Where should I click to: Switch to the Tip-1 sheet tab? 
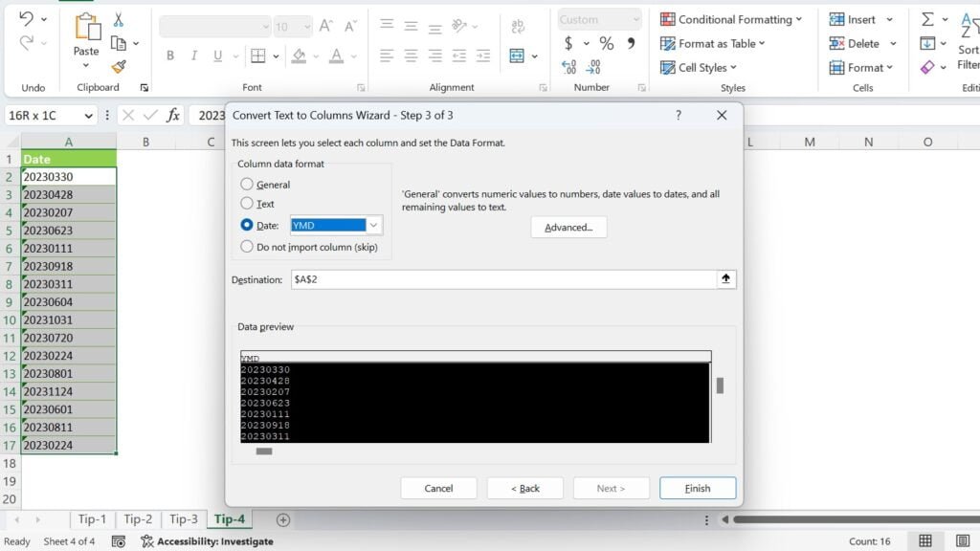[92, 519]
